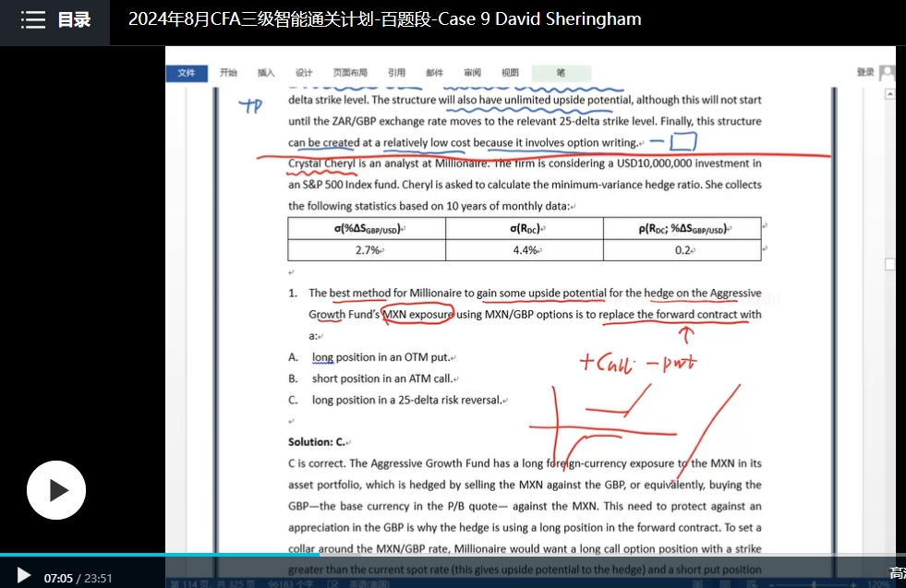The image size is (906, 588).
Task: Click the table cell showing 4.4%
Action: point(525,250)
